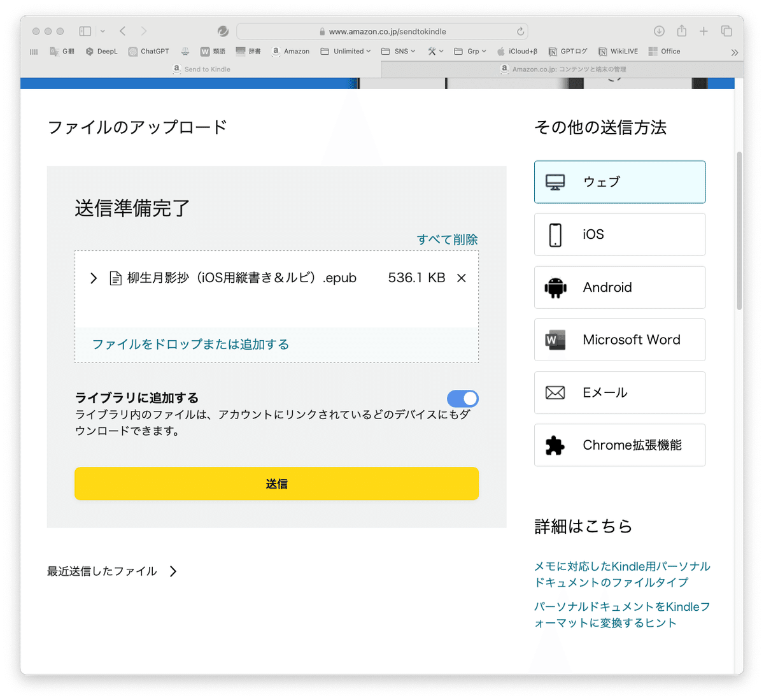
Task: Go back to the previous page
Action: tap(123, 31)
